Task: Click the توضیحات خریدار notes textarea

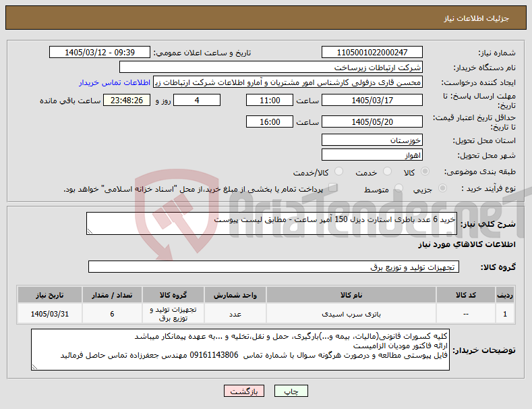Action: click(x=240, y=350)
